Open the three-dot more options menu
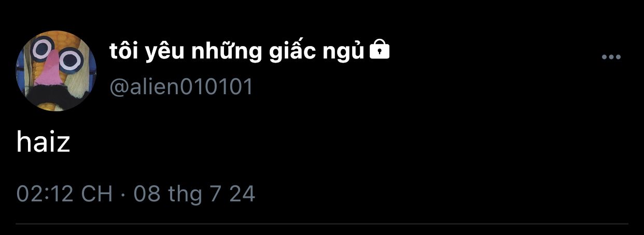The image size is (644, 235). 611,57
